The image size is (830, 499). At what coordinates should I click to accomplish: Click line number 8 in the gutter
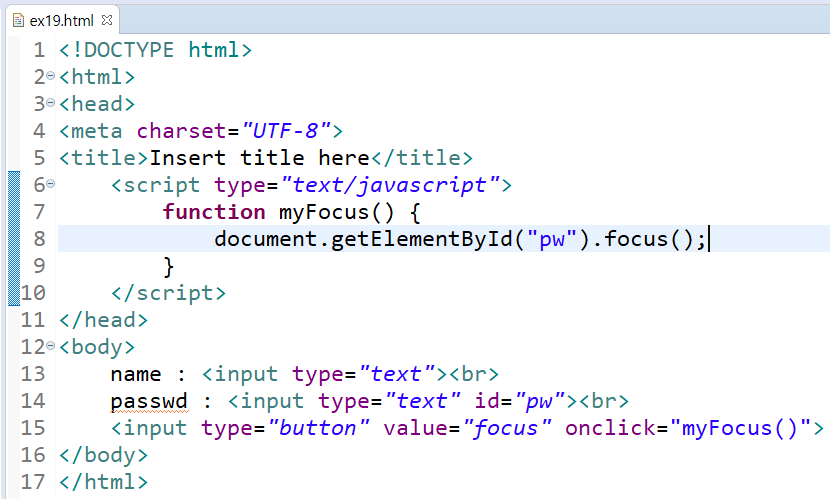point(39,239)
